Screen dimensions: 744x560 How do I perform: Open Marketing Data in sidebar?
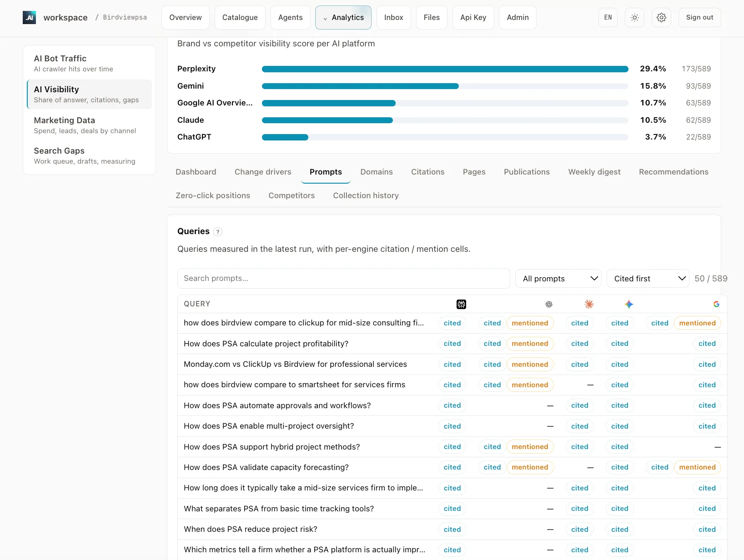click(x=89, y=125)
